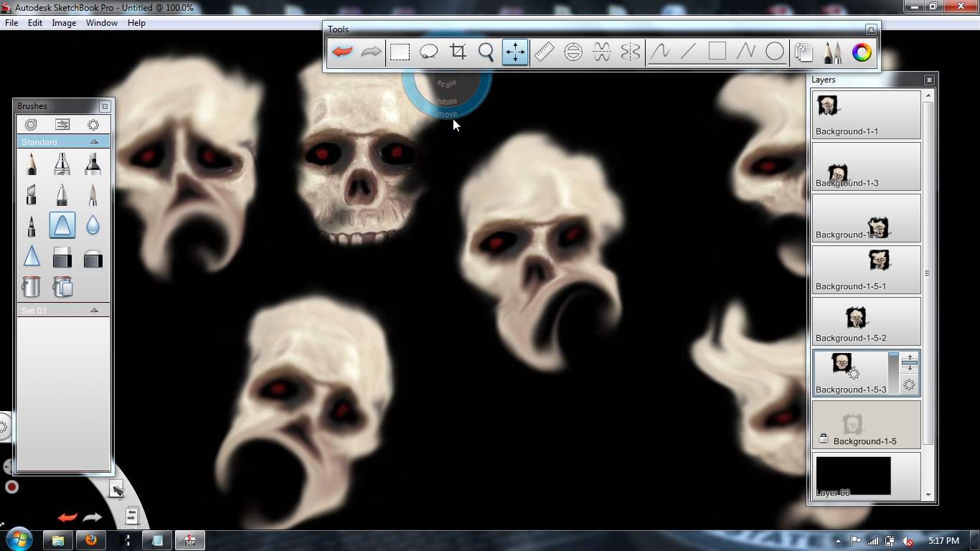Toggle the French curve tool
This screenshot has width=980, height=551.
coord(602,52)
